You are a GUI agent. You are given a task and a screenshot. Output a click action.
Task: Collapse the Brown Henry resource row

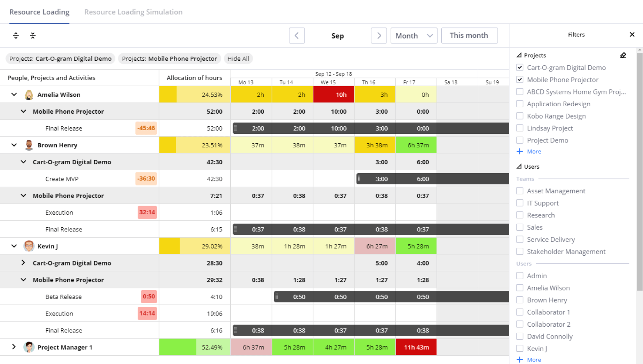click(14, 145)
